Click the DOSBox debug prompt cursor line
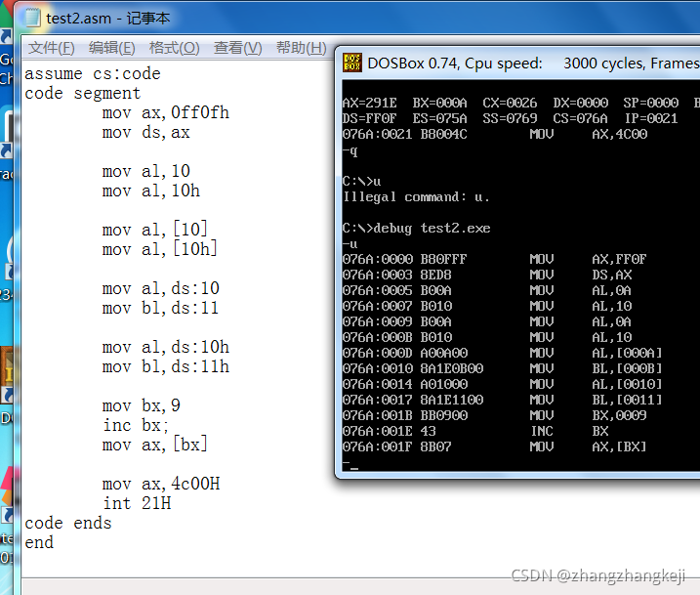Viewport: 700px width, 595px height. [x=350, y=464]
